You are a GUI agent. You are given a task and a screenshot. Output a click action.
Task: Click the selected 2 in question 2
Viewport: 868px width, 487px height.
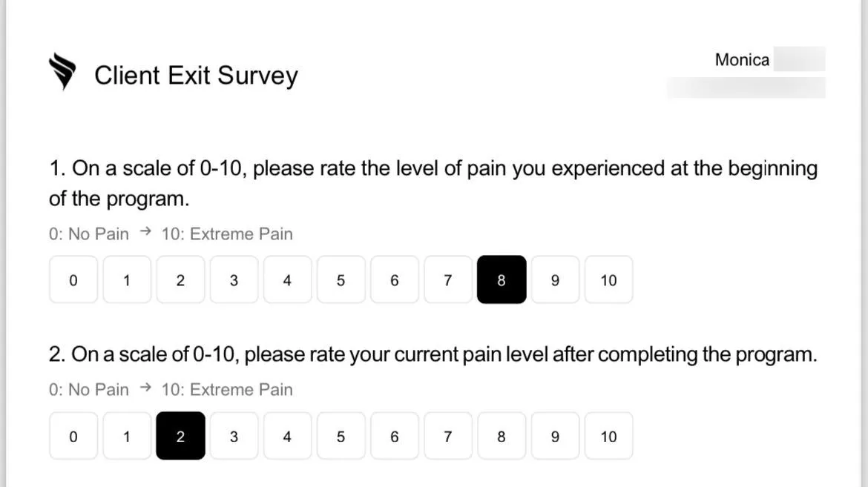tap(180, 436)
